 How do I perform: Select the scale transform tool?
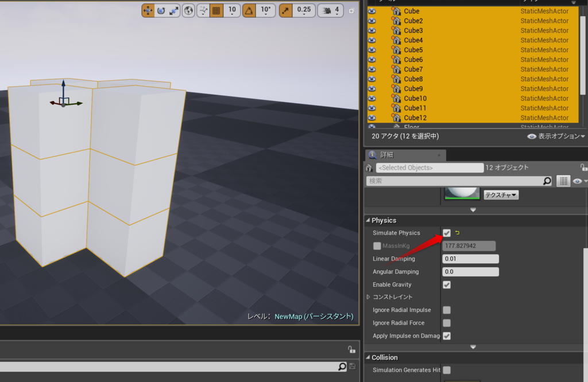[x=173, y=10]
